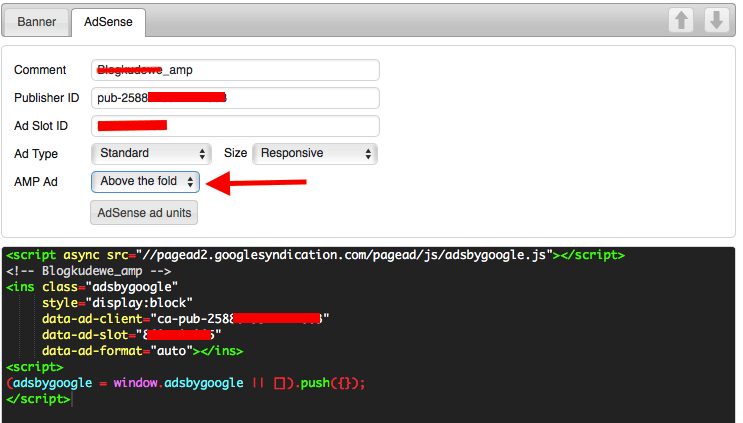Click the data-ad-client code line
The image size is (743, 423).
point(185,319)
